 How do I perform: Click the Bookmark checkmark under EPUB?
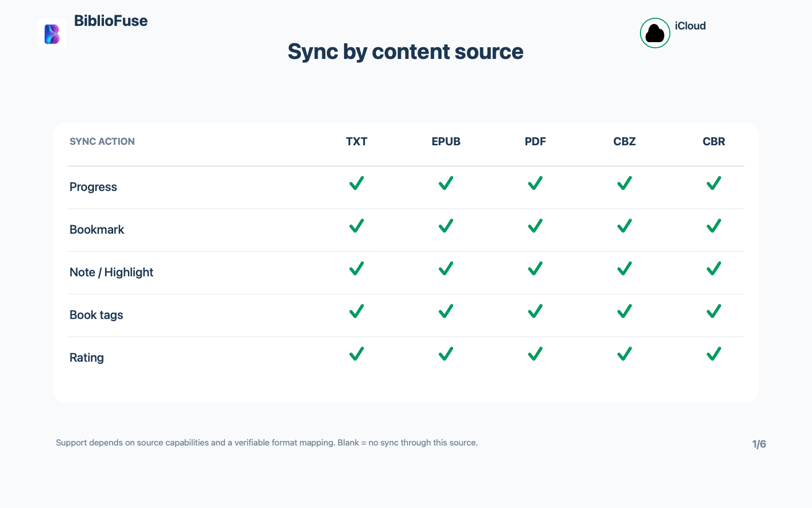pos(446,226)
